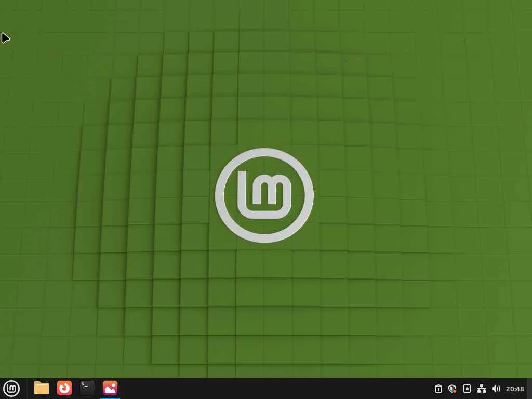Open the Update Manager shield icon
This screenshot has width=532, height=399.
[452, 389]
